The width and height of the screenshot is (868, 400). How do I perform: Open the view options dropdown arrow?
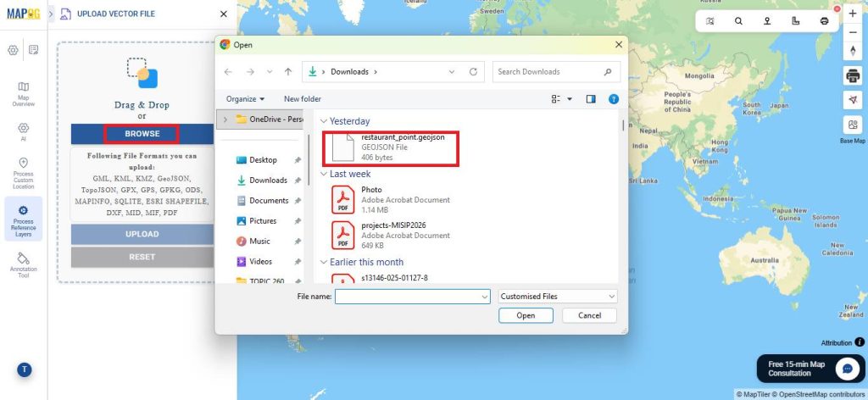pos(570,100)
